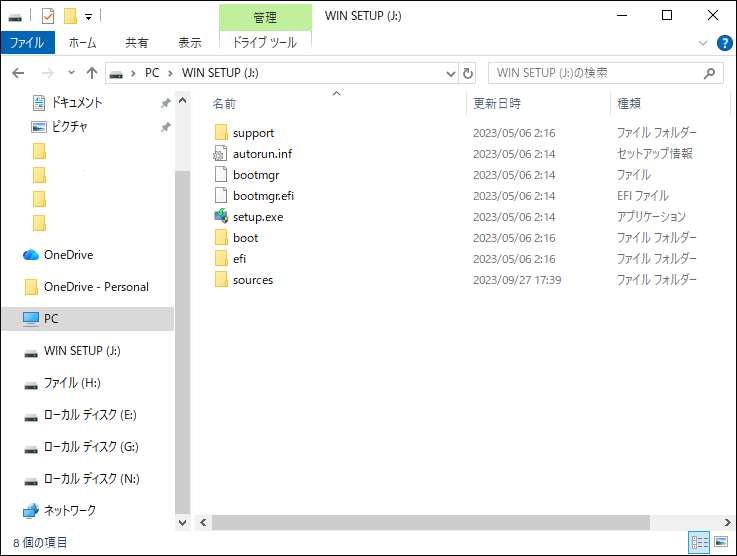
Task: Click the sources date 2023/09/27 17:39
Action: (517, 280)
